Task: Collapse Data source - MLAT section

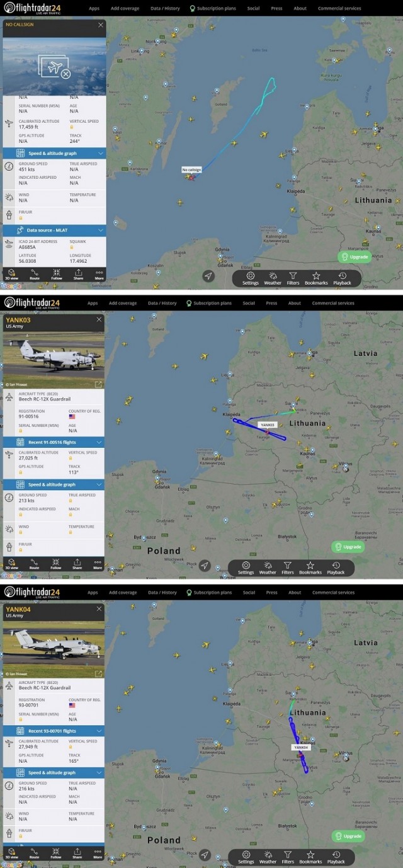Action: point(54,231)
